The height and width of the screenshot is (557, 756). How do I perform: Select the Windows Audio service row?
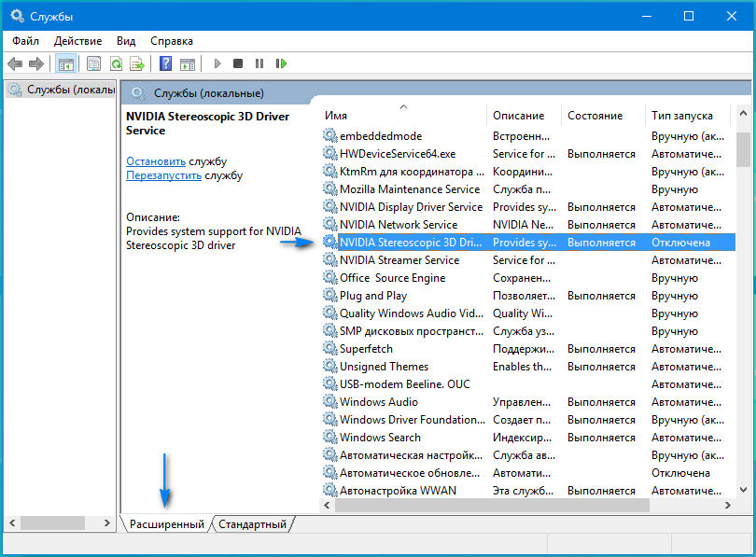click(379, 402)
